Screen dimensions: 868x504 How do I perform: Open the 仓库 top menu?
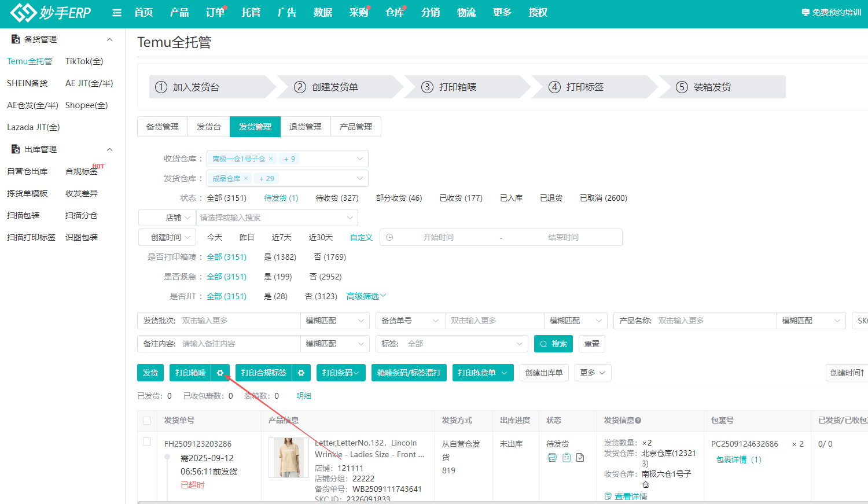coord(394,13)
